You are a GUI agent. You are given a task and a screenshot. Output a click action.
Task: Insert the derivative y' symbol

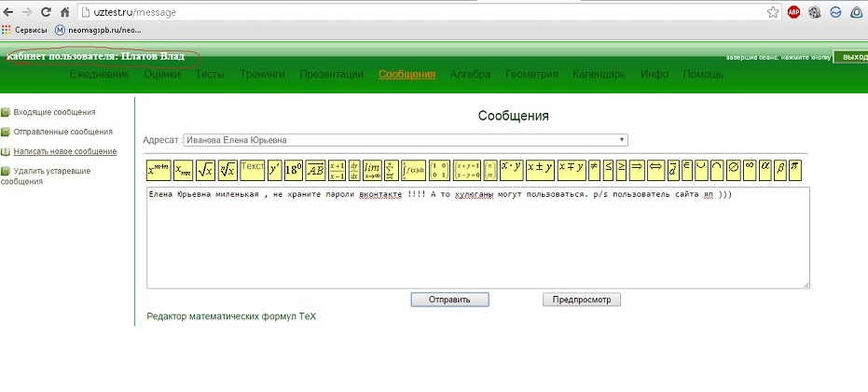tap(274, 170)
